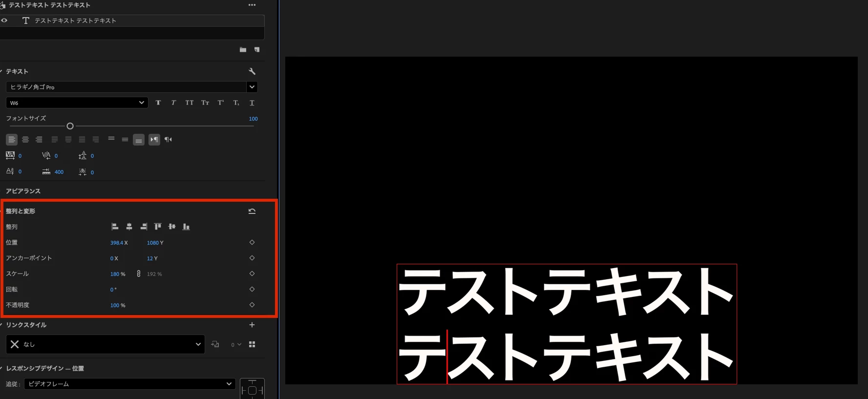Vertically center text in box
This screenshot has width=868, height=399.
(x=125, y=140)
